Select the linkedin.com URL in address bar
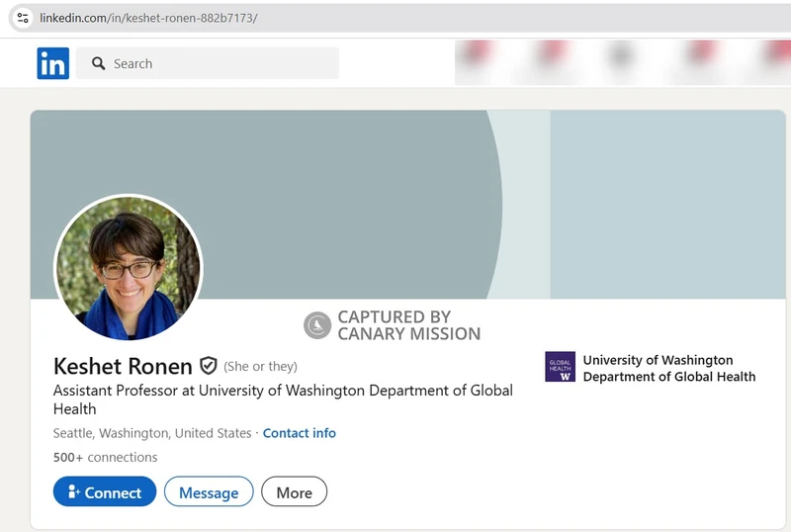Viewport: 791px width, 532px height. [x=148, y=18]
